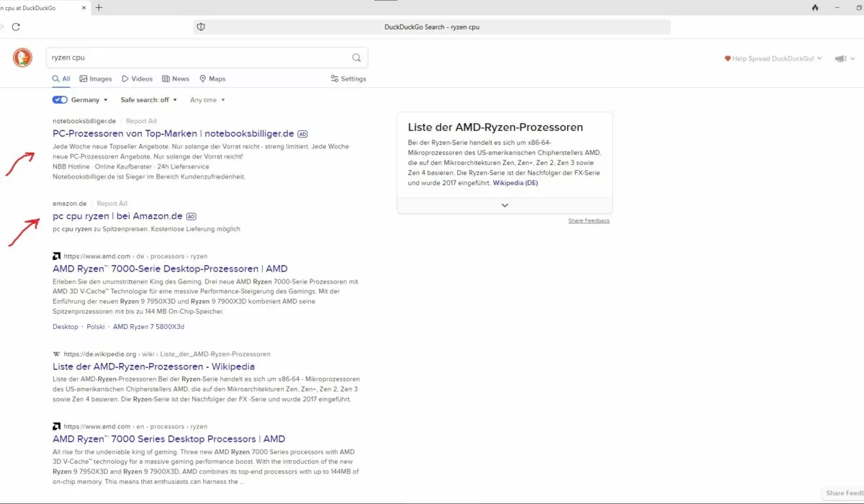Open PC-Prozessoren von Top-Marken result

pyautogui.click(x=174, y=134)
